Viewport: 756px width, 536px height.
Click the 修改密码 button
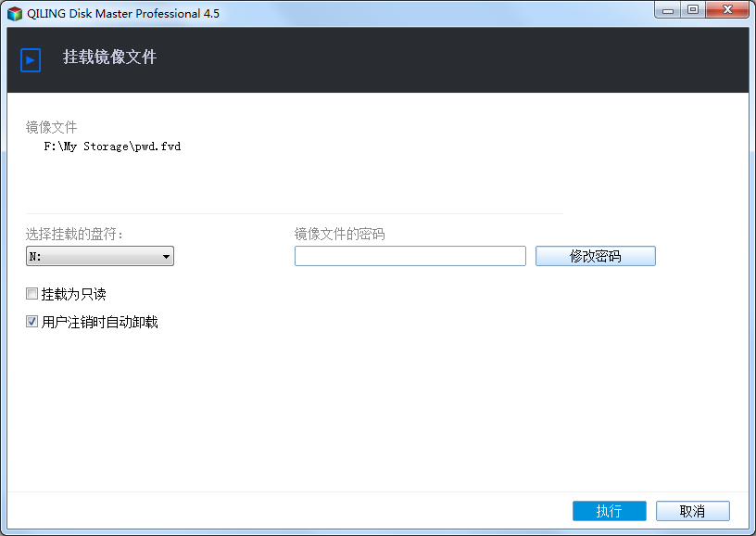[596, 256]
